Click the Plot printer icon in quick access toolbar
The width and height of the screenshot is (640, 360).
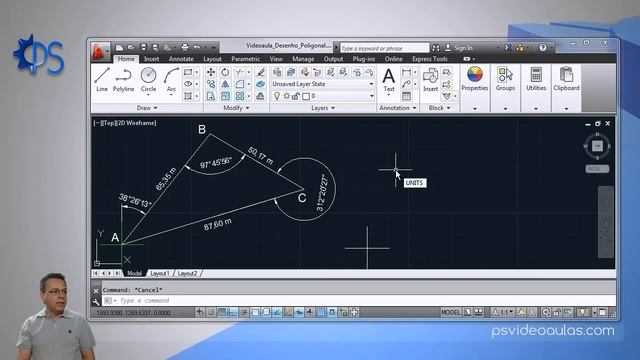tap(184, 47)
